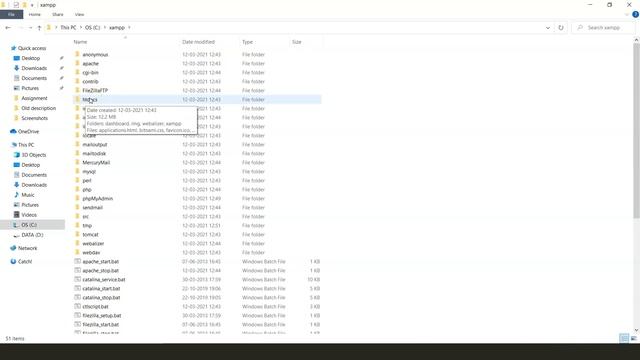Select the tmp folder
Screen dimensions: 640x360
tap(87, 225)
